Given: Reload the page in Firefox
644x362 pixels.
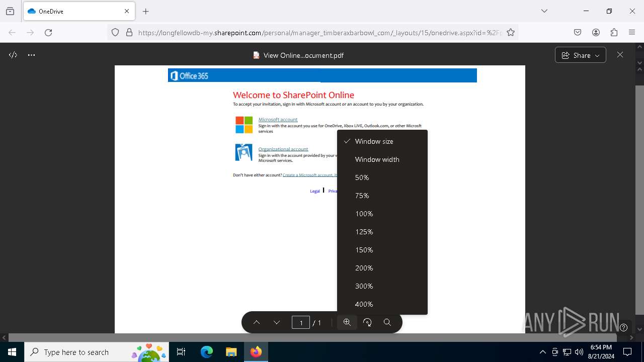Looking at the screenshot, I should tap(48, 33).
